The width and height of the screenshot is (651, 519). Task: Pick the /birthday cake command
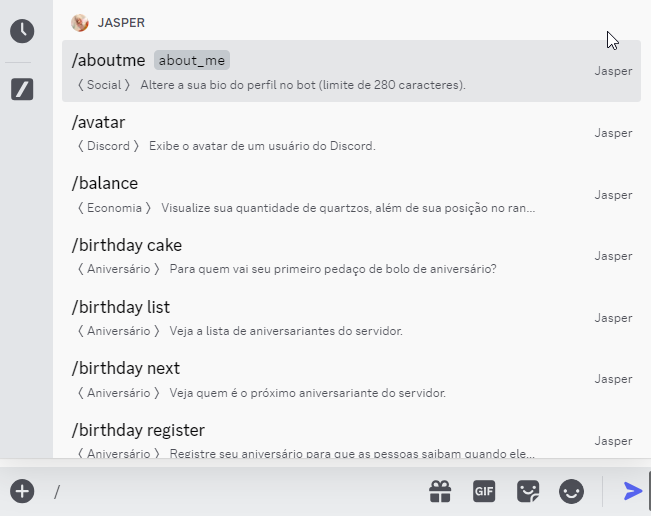pyautogui.click(x=127, y=245)
